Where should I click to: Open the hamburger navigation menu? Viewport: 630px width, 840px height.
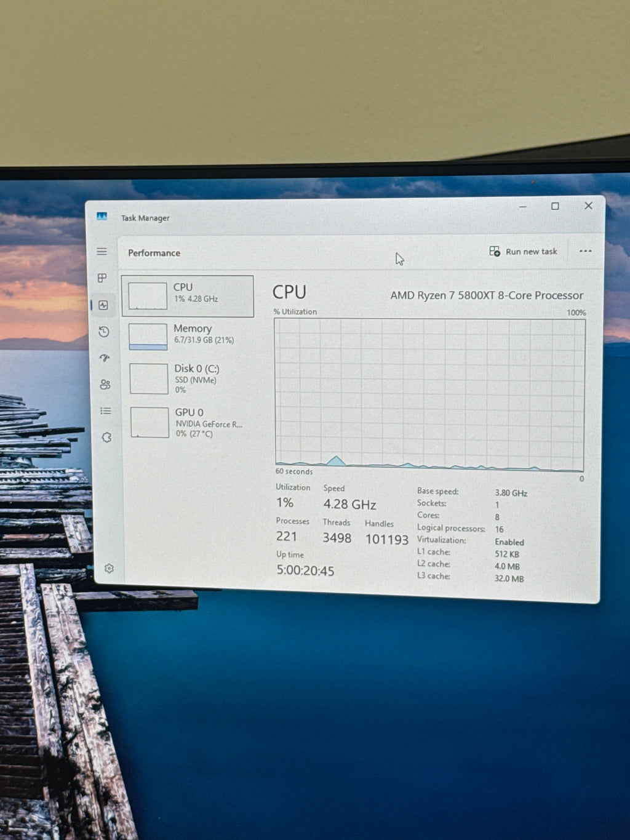(102, 251)
